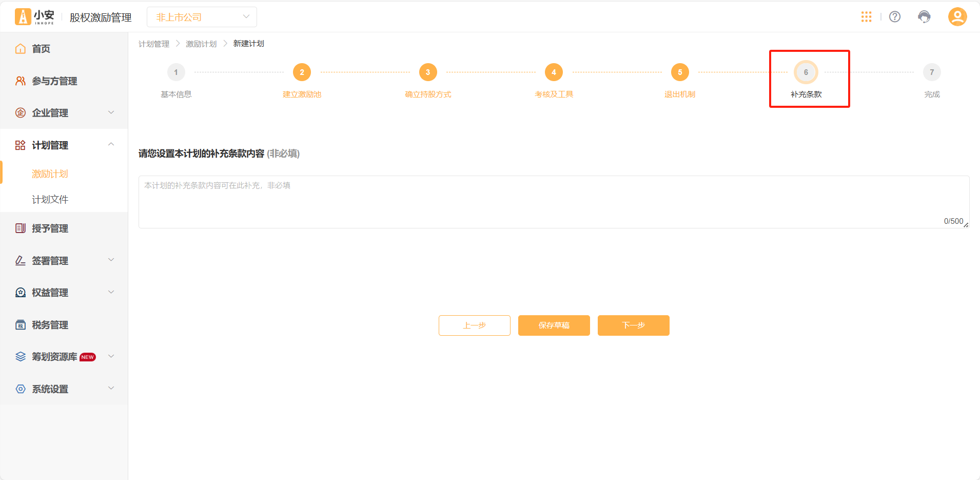Select 计划文件 submenu item

tap(50, 200)
